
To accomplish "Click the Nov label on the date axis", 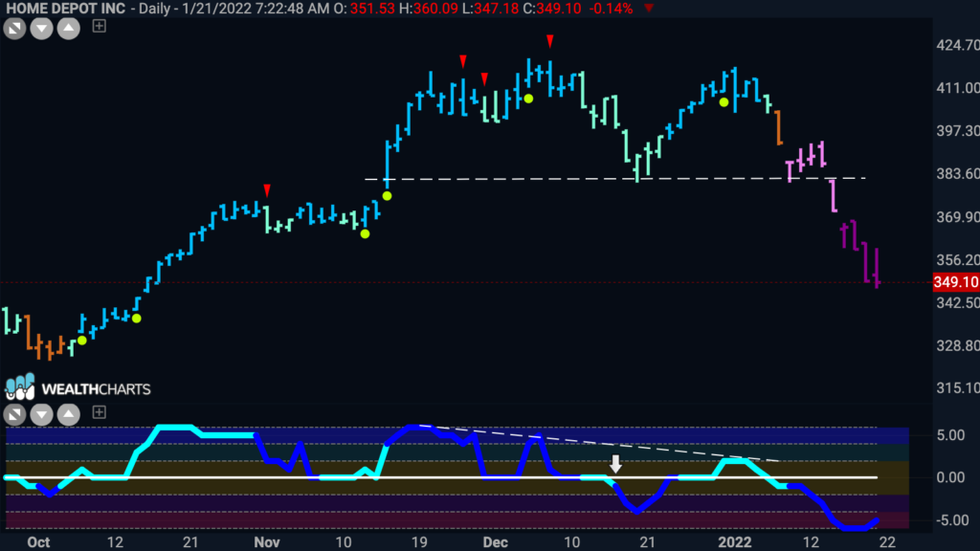I will (x=267, y=541).
